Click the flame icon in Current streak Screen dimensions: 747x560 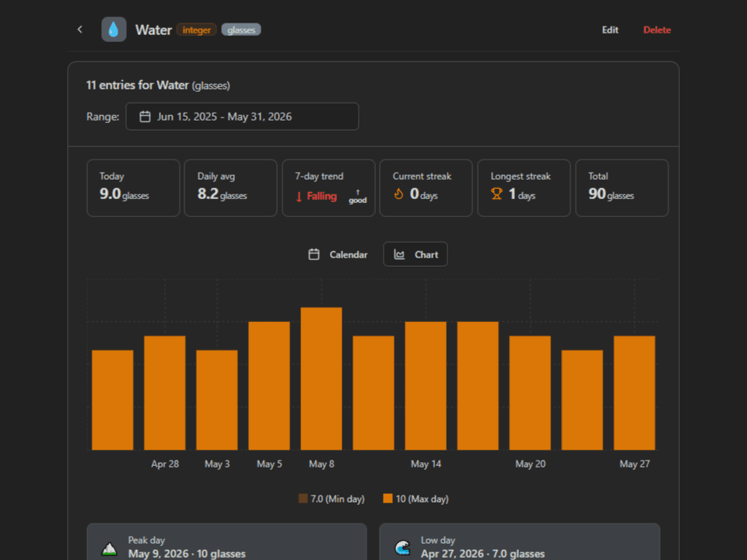tap(398, 194)
